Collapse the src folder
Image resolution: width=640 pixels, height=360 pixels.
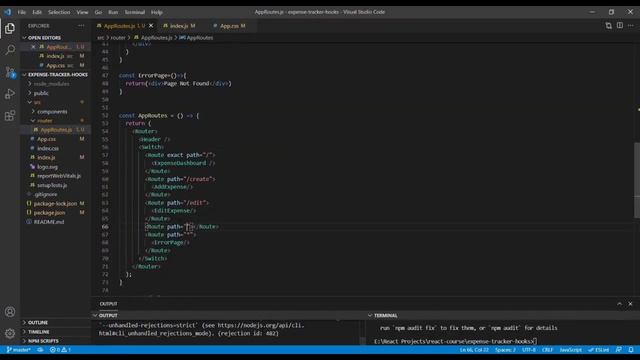pos(37,102)
